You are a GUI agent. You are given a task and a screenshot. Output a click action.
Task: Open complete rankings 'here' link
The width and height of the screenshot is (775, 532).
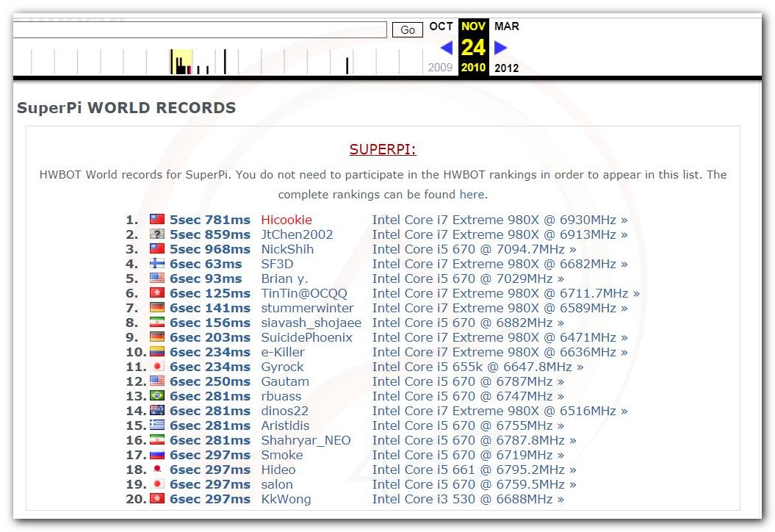tap(473, 194)
